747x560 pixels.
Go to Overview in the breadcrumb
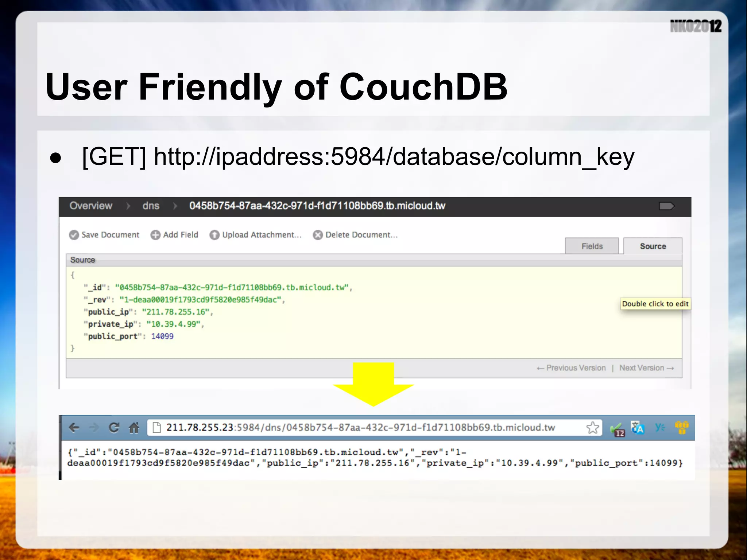[x=91, y=206]
